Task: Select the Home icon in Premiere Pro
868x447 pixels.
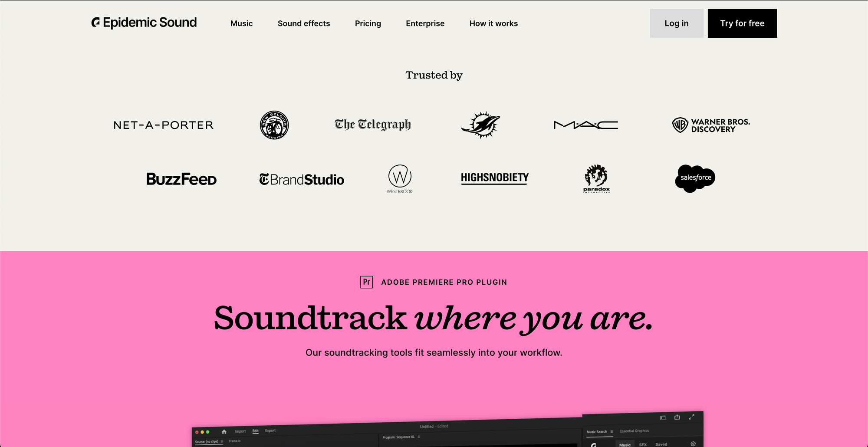Action: point(224,431)
